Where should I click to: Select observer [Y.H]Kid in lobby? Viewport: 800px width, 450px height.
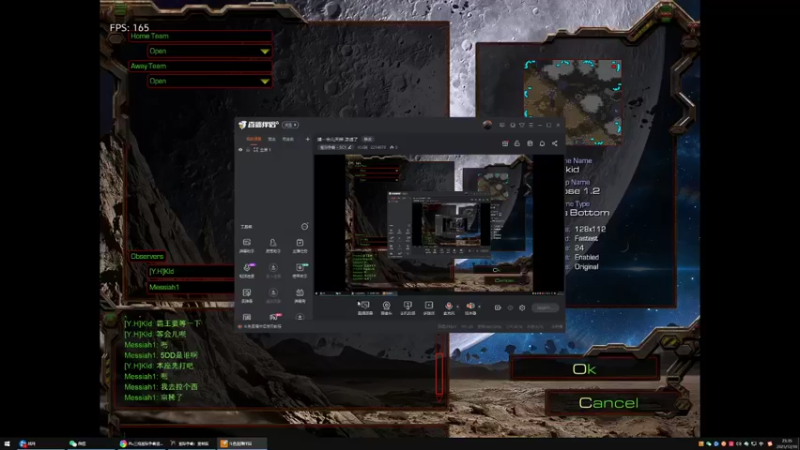(191, 271)
